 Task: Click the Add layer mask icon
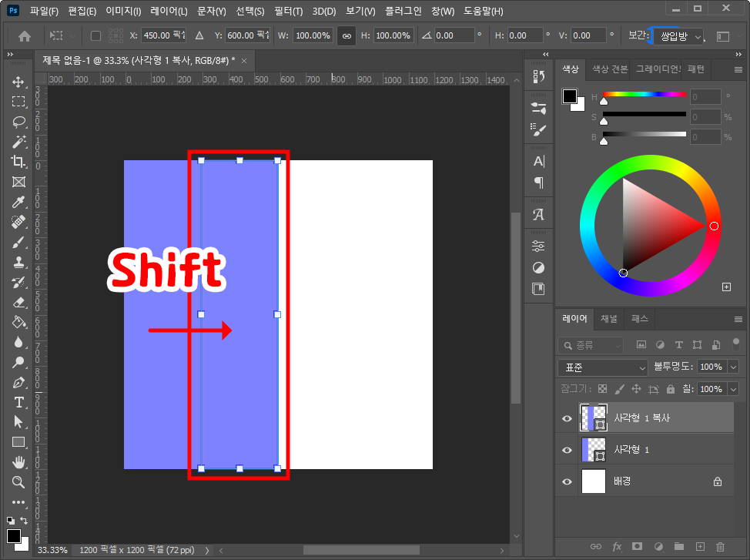coord(637,546)
